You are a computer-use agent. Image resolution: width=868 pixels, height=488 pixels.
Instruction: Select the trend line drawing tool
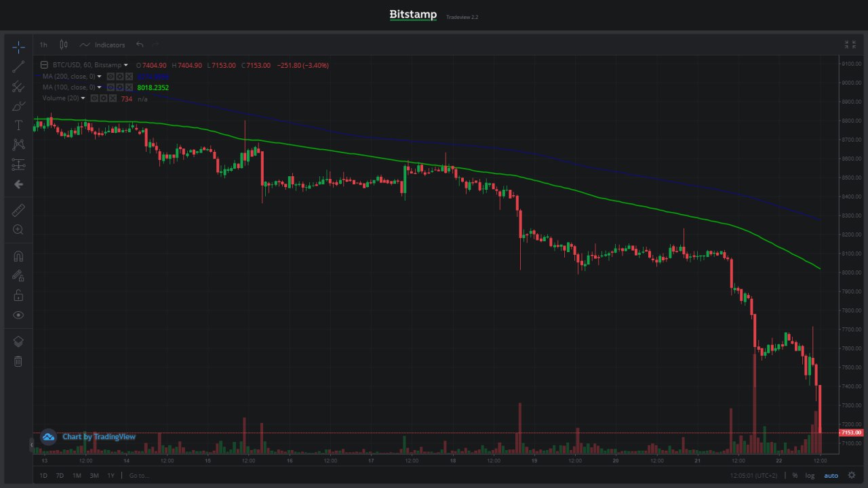coord(18,66)
